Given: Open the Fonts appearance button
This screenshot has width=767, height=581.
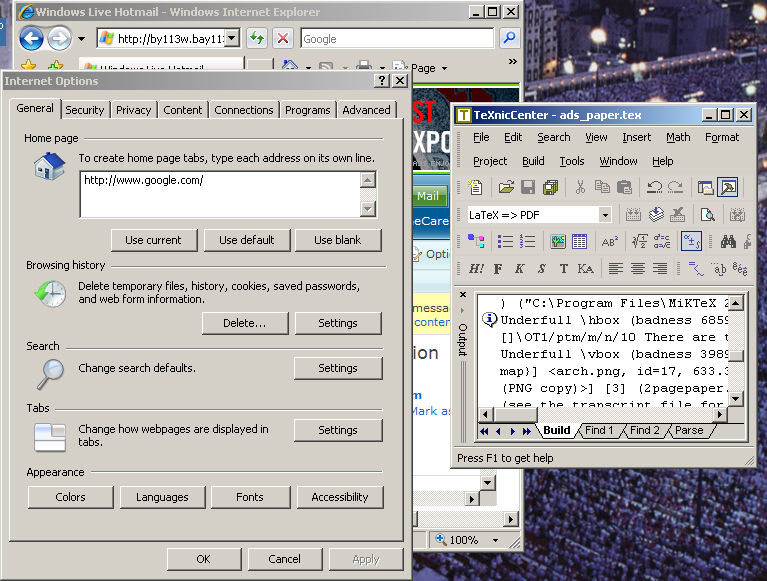Looking at the screenshot, I should point(250,497).
